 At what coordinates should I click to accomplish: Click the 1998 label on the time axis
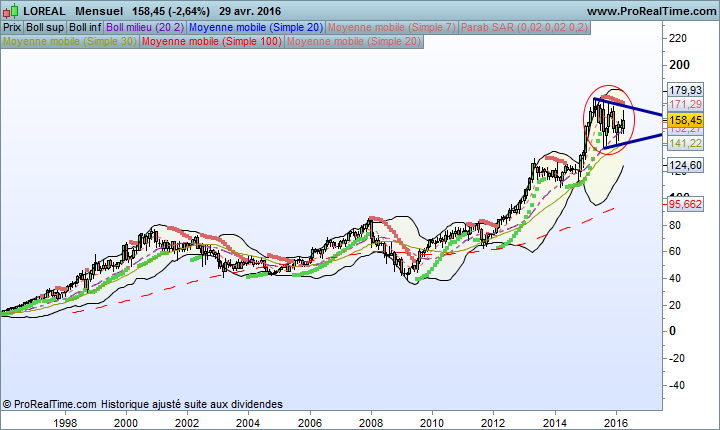tap(65, 423)
